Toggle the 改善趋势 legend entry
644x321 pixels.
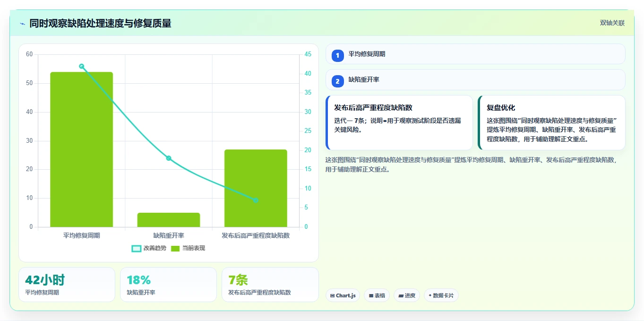coord(149,248)
